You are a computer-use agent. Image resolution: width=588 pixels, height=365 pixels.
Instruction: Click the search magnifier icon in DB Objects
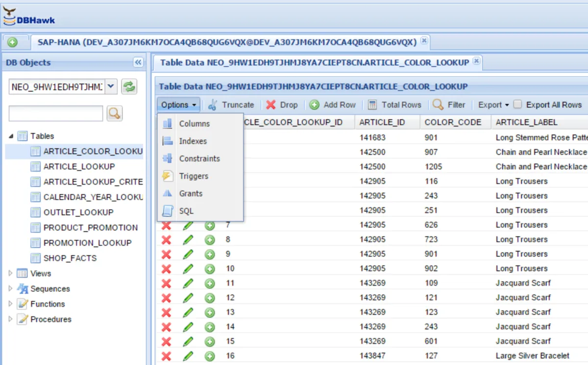pos(114,113)
